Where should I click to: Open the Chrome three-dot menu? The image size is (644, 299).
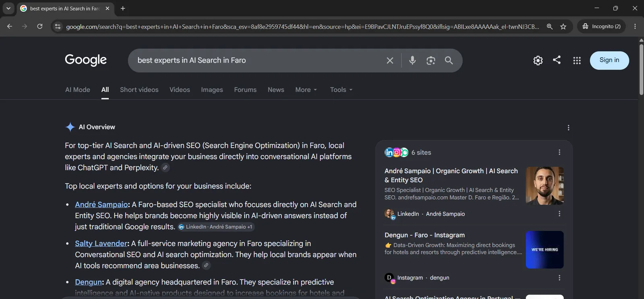[x=635, y=27]
